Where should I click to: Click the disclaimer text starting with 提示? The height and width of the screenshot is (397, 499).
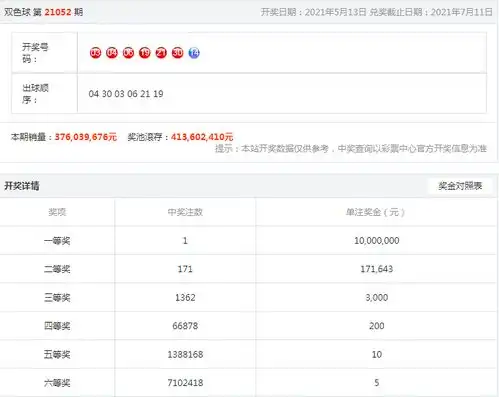pyautogui.click(x=351, y=149)
